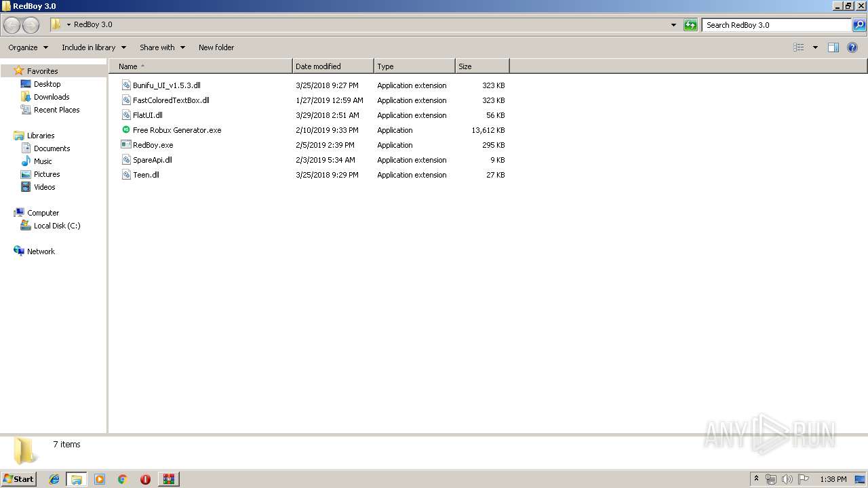Click the RedBoy.exe file name
Viewport: 868px width, 488px height.
click(153, 145)
